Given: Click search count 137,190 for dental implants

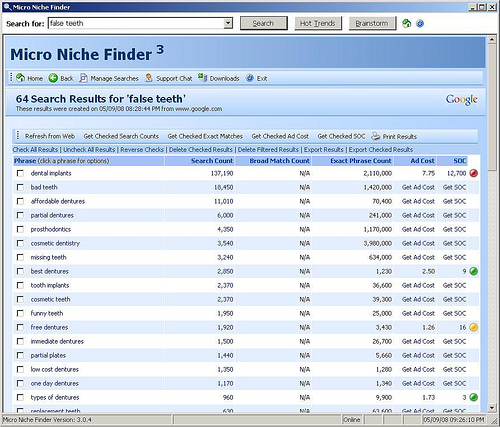Looking at the screenshot, I should tap(222, 173).
